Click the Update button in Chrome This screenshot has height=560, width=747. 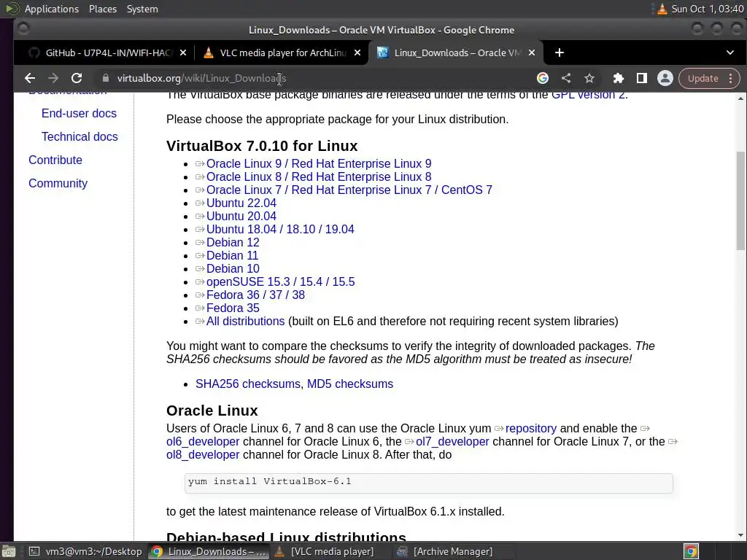click(703, 78)
